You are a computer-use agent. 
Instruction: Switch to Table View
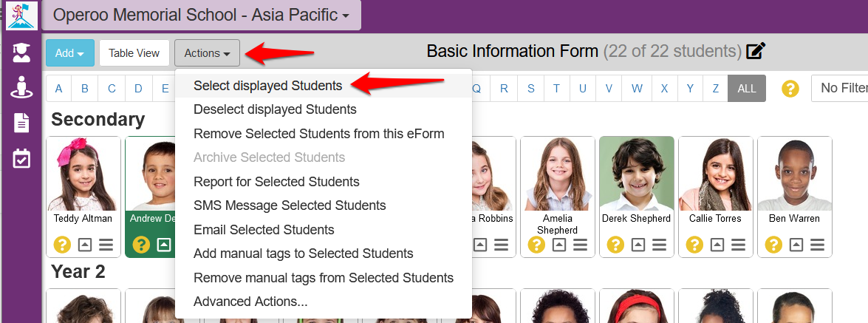click(x=134, y=53)
